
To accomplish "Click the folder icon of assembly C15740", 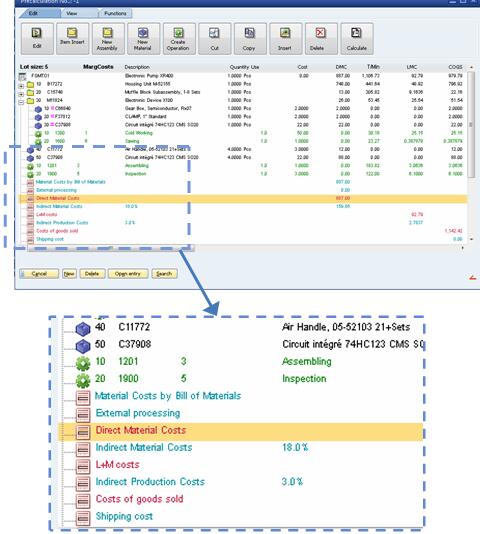I will click(30, 92).
